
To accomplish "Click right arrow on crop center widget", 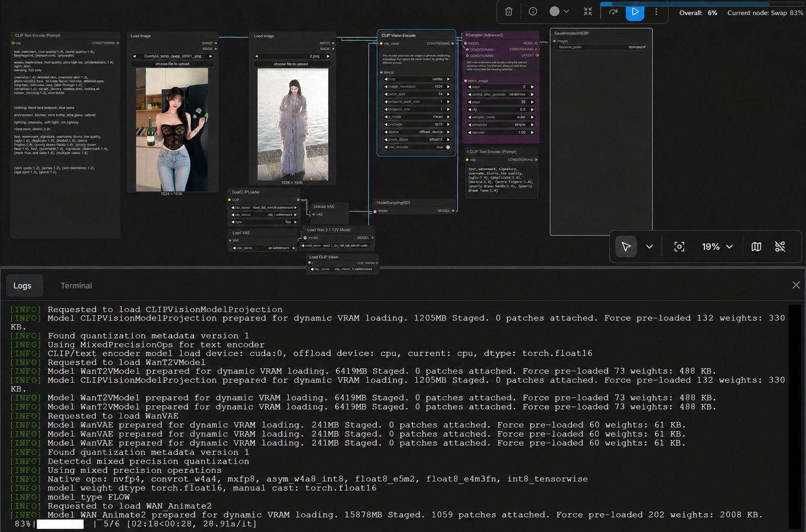I will 448,79.
